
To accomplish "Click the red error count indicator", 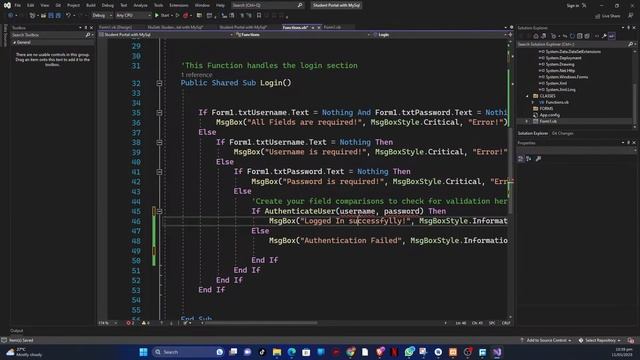I will [130, 323].
